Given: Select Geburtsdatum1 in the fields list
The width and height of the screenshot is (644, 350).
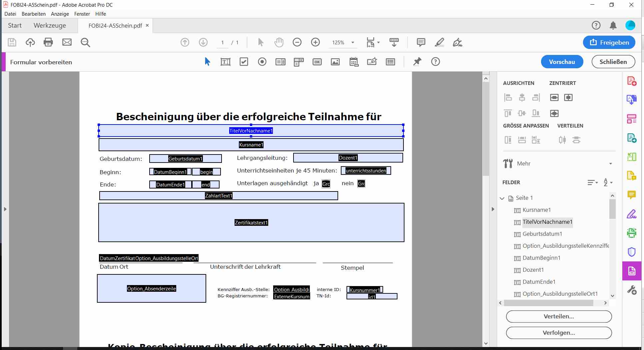Looking at the screenshot, I should point(542,234).
